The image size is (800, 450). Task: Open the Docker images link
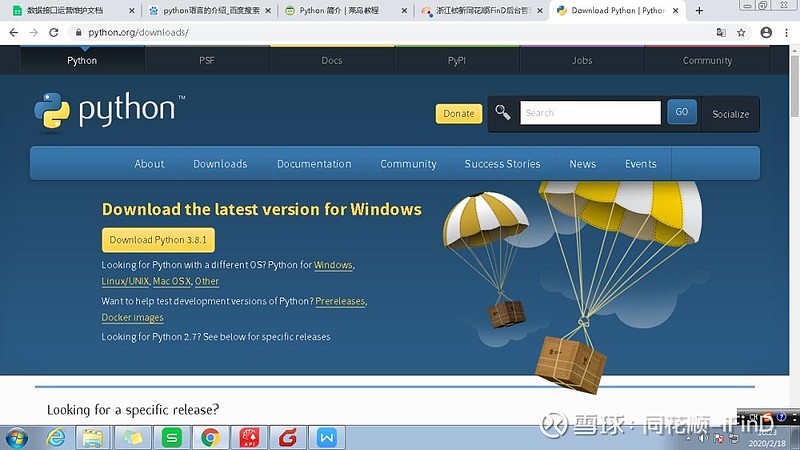[x=133, y=317]
